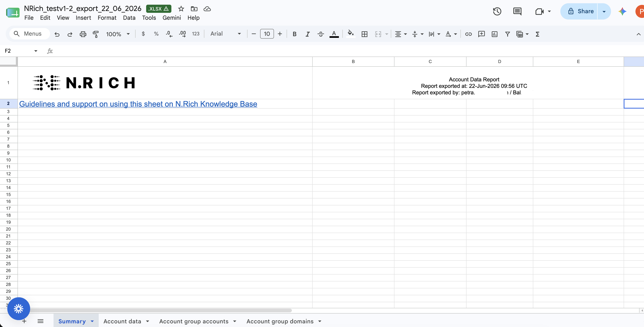Open the Data menu
This screenshot has height=327, width=644.
pyautogui.click(x=129, y=18)
